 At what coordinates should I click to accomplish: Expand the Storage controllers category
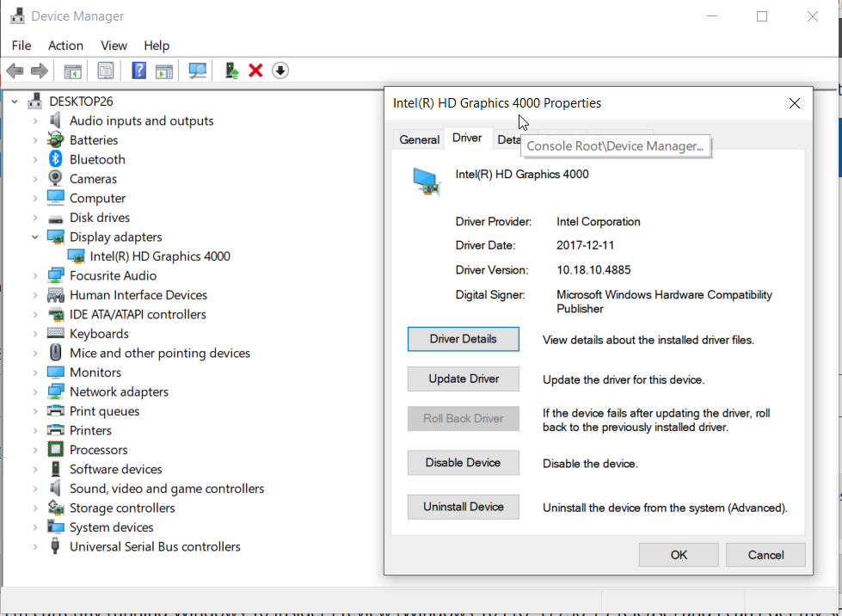pos(35,508)
